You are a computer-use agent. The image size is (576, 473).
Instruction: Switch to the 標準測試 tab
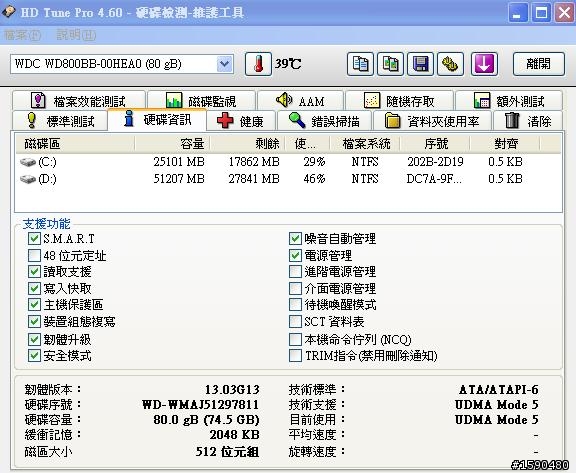(x=60, y=120)
